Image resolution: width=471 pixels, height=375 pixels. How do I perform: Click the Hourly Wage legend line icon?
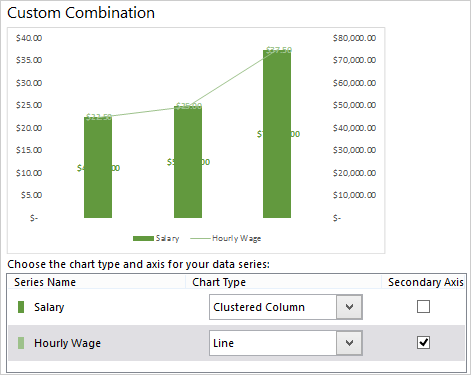[200, 238]
